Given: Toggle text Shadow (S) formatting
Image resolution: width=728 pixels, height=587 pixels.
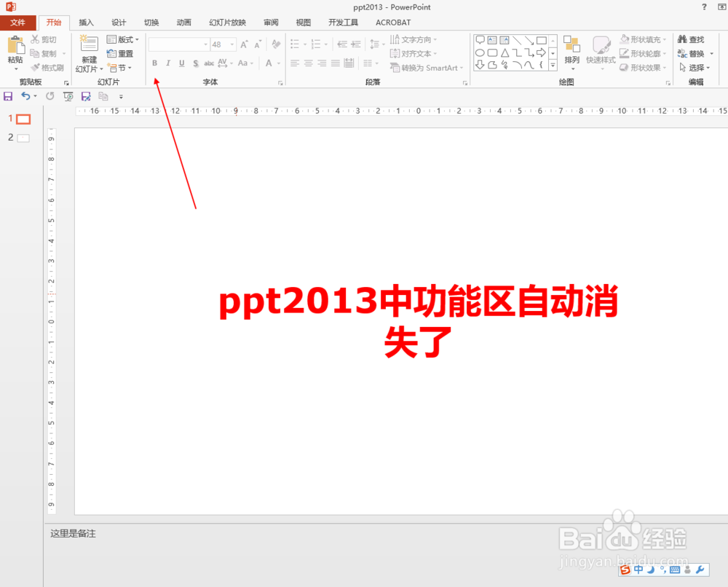Looking at the screenshot, I should point(195,63).
